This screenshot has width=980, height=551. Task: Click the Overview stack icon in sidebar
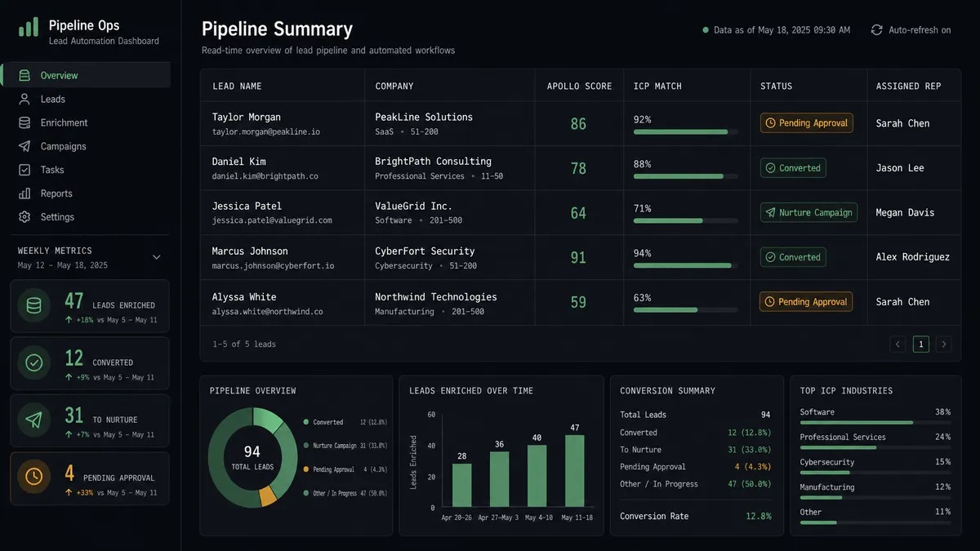24,75
